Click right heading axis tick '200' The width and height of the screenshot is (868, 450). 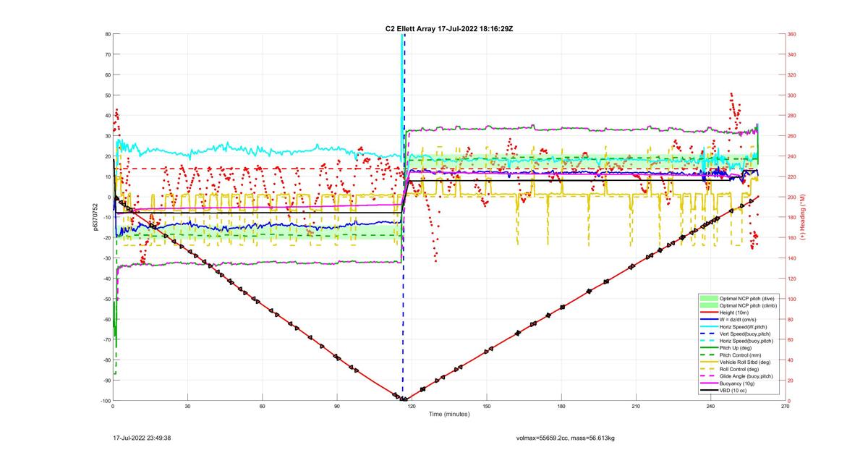point(793,197)
